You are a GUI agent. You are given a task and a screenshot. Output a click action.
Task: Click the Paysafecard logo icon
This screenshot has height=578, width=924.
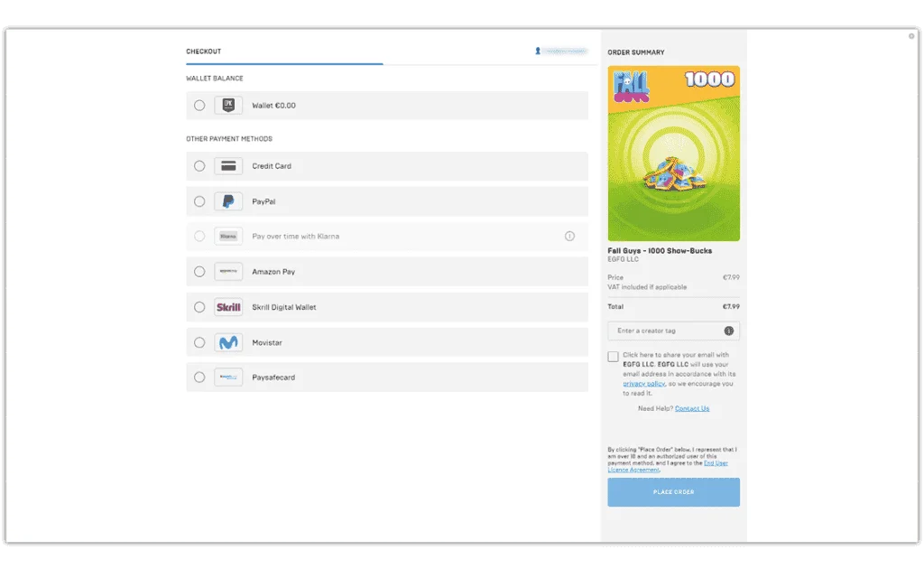pos(228,378)
